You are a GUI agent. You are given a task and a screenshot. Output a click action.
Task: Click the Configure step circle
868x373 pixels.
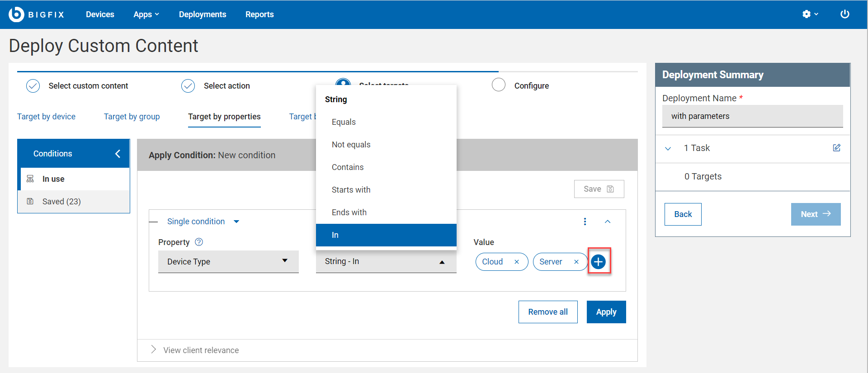[x=498, y=85]
